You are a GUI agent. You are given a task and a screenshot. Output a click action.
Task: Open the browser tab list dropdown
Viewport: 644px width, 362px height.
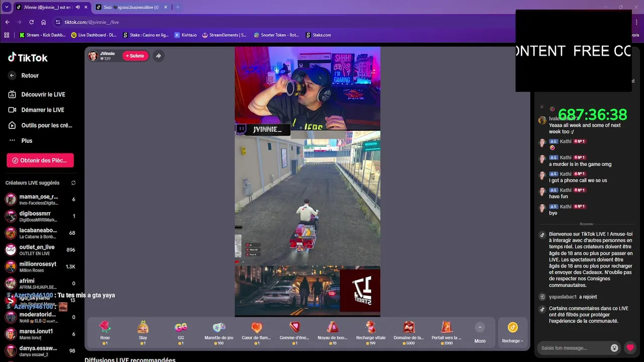click(7, 7)
